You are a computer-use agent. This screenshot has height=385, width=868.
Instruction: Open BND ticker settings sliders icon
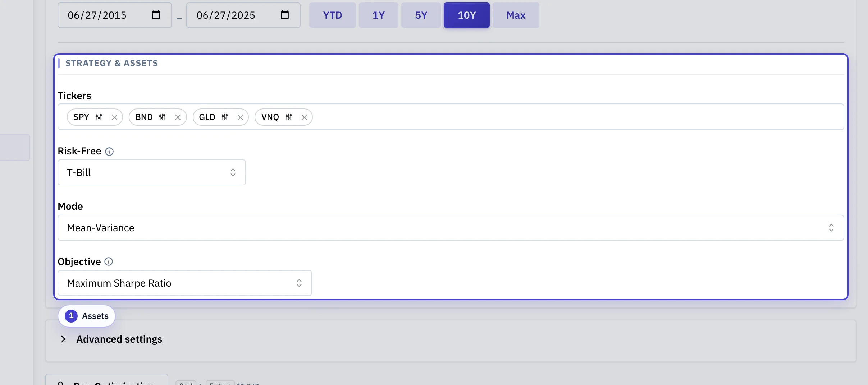tap(162, 117)
